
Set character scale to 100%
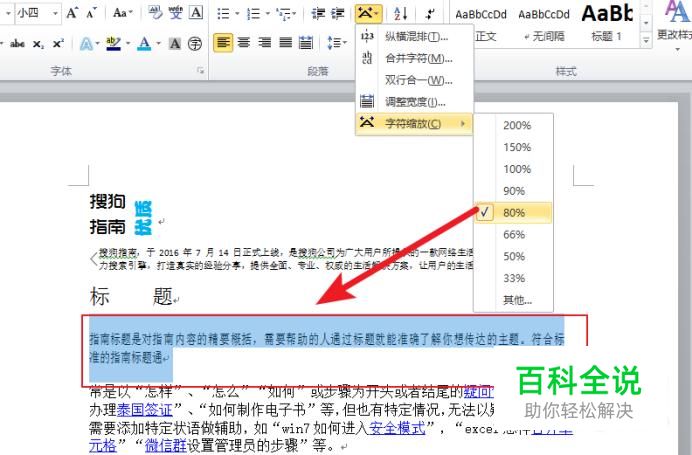click(x=513, y=169)
